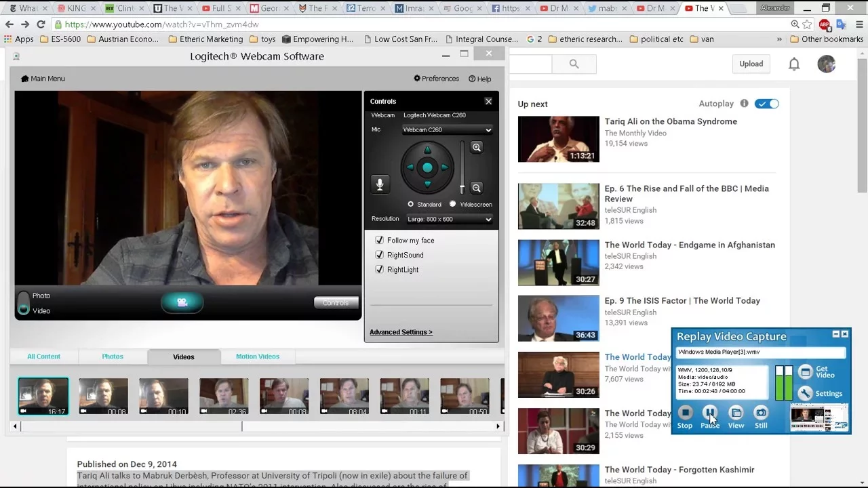Viewport: 868px width, 488px height.
Task: Click the zoom out magnifier in webcam Controls
Action: point(477,188)
